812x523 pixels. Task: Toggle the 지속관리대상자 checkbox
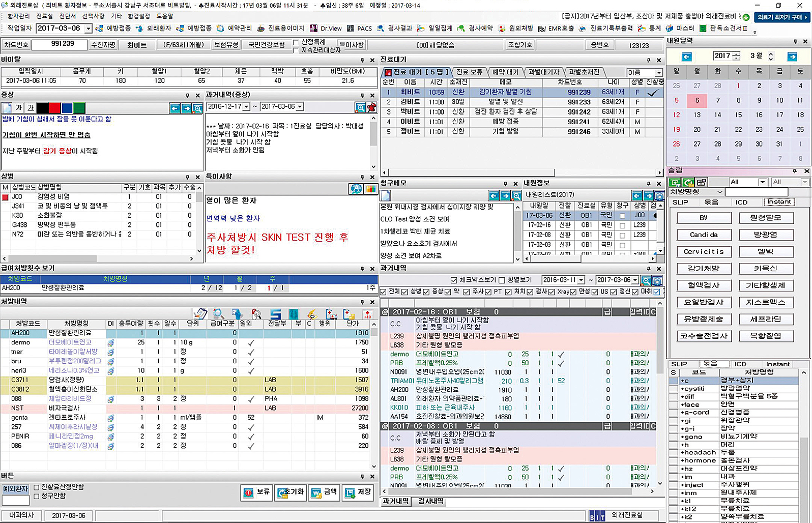coord(296,50)
